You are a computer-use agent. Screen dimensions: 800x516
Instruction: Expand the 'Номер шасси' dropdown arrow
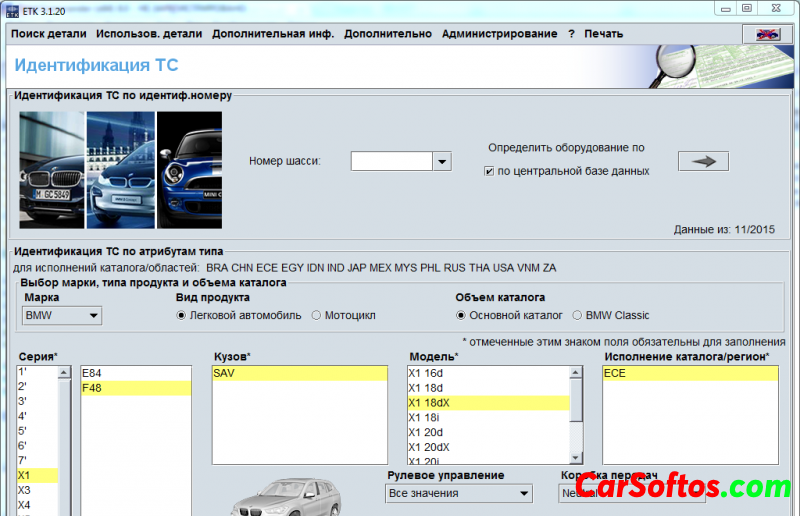click(x=442, y=161)
